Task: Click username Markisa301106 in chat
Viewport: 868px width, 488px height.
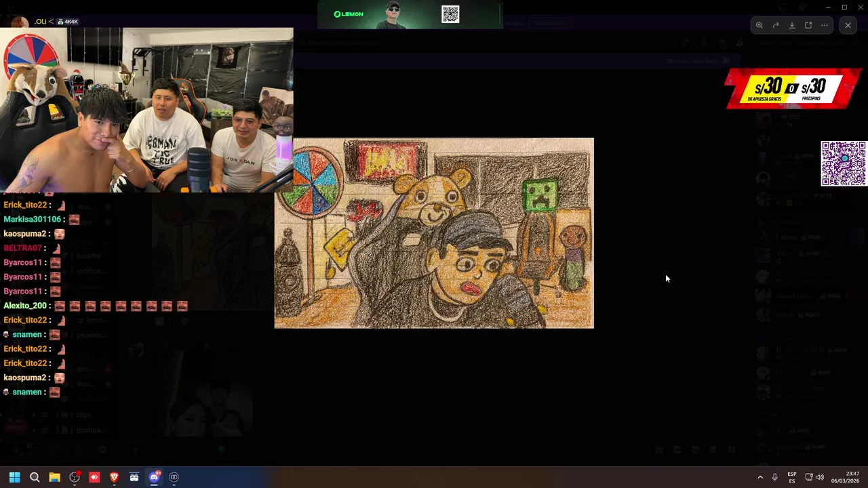Action: [33, 220]
